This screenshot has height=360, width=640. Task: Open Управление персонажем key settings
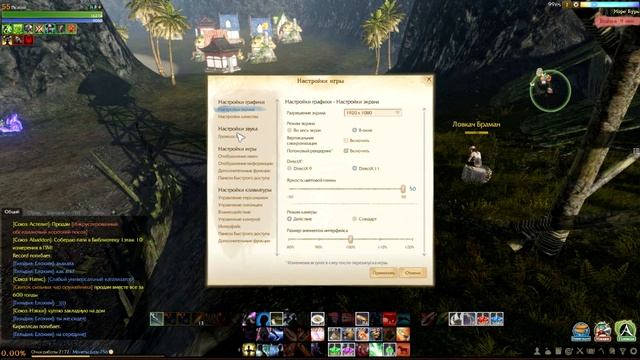[243, 198]
